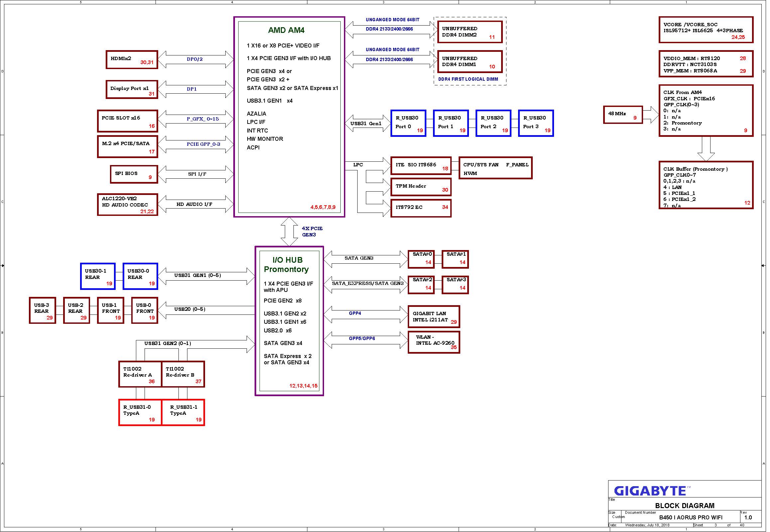The height and width of the screenshot is (532, 770).
Task: Select the SPI BIOS block
Action: click(134, 175)
